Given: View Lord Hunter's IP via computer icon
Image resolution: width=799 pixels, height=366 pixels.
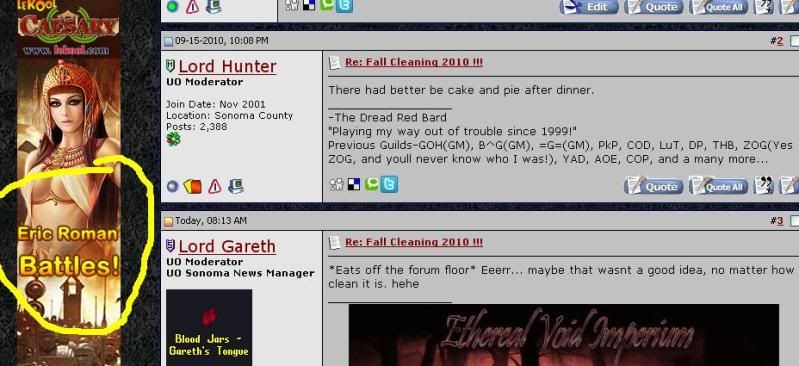Looking at the screenshot, I should (235, 187).
